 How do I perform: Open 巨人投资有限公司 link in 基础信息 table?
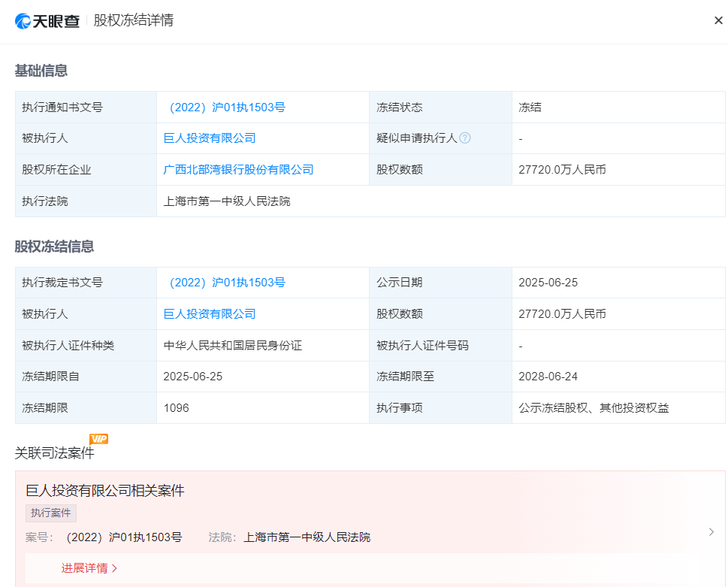[210, 138]
